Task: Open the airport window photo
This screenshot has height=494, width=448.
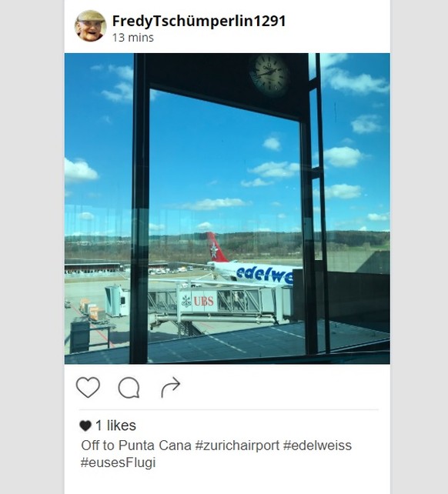Action: pos(227,209)
